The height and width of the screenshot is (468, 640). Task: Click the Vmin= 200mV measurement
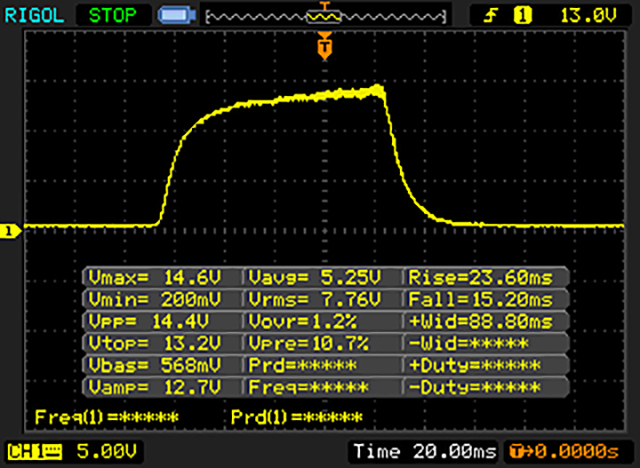(x=155, y=299)
